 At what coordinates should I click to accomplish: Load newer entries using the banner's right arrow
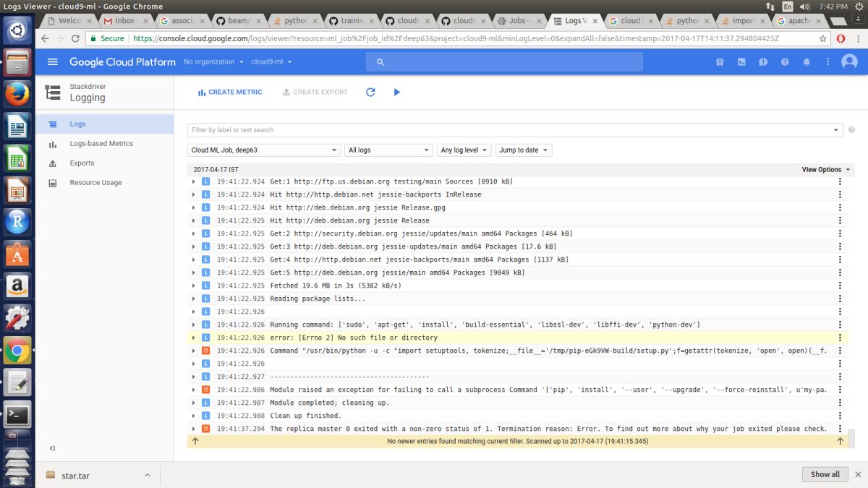pyautogui.click(x=840, y=441)
